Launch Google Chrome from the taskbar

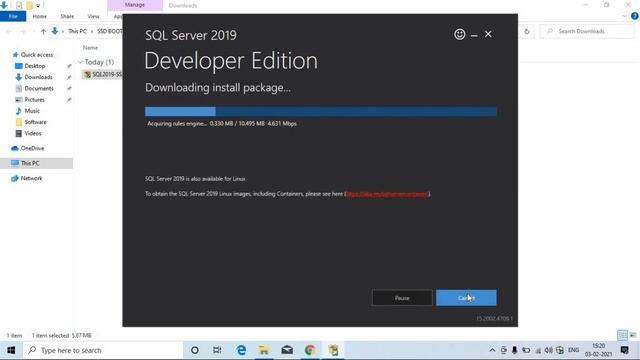[x=310, y=350]
